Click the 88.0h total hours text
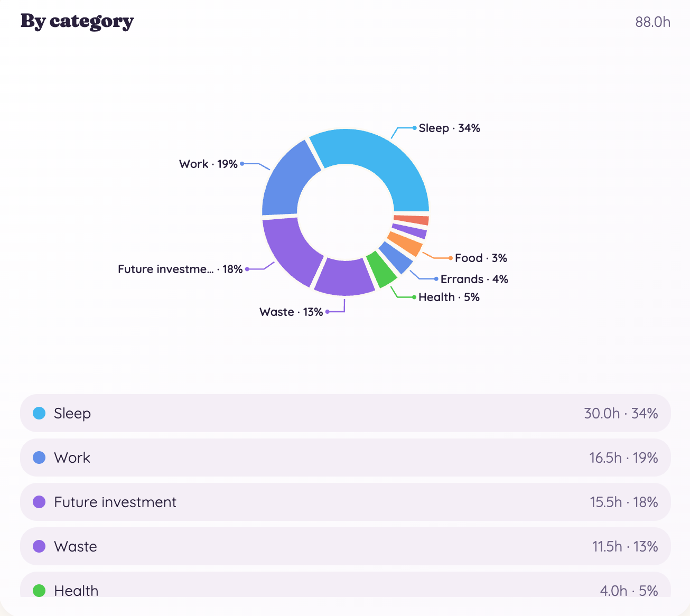 [653, 22]
